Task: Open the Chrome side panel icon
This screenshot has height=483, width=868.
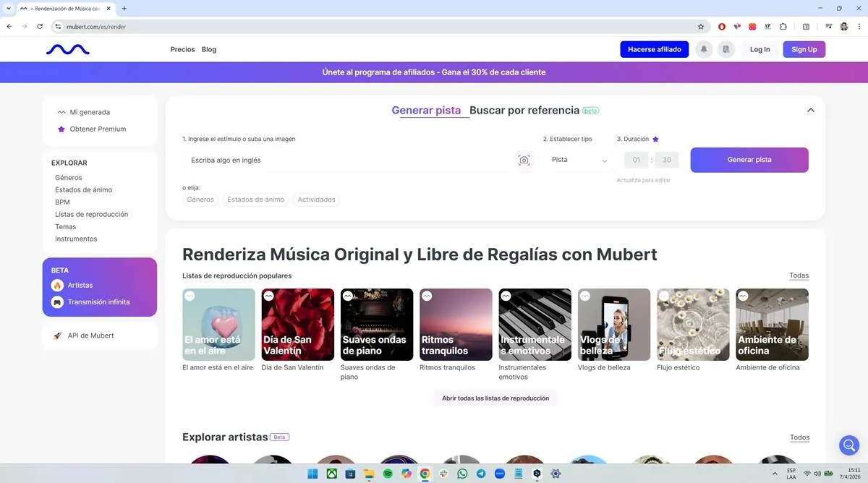Action: click(806, 26)
